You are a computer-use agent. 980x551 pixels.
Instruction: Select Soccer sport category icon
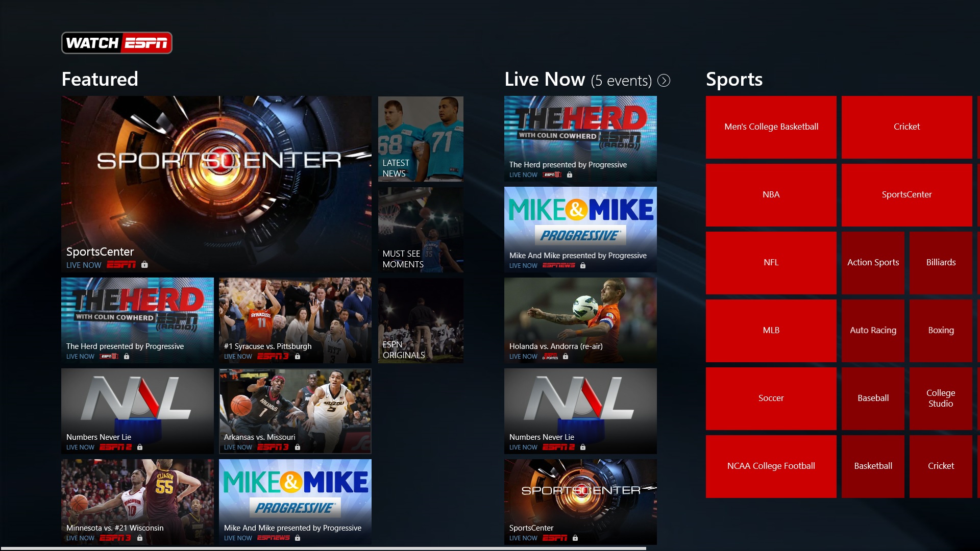point(770,397)
